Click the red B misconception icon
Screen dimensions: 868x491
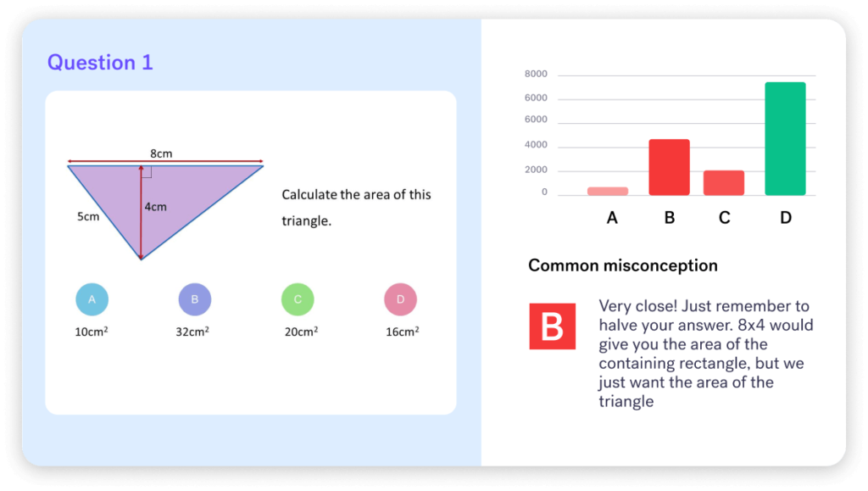(x=553, y=326)
